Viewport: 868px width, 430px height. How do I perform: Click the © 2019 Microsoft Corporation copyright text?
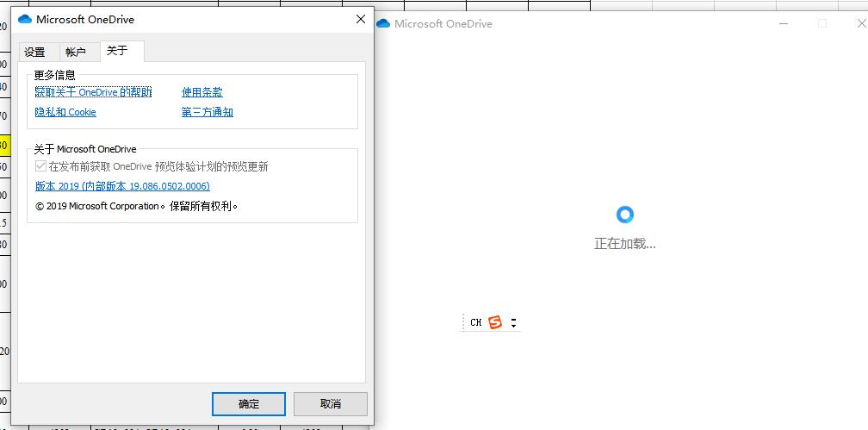coord(136,206)
